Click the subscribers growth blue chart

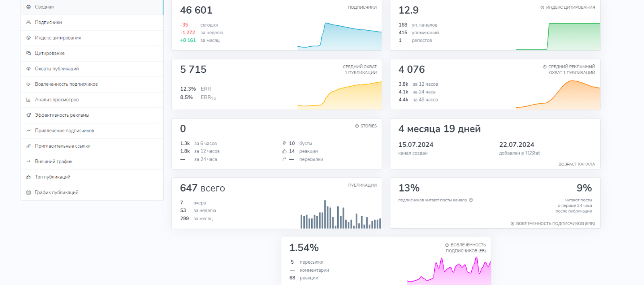tap(339, 36)
